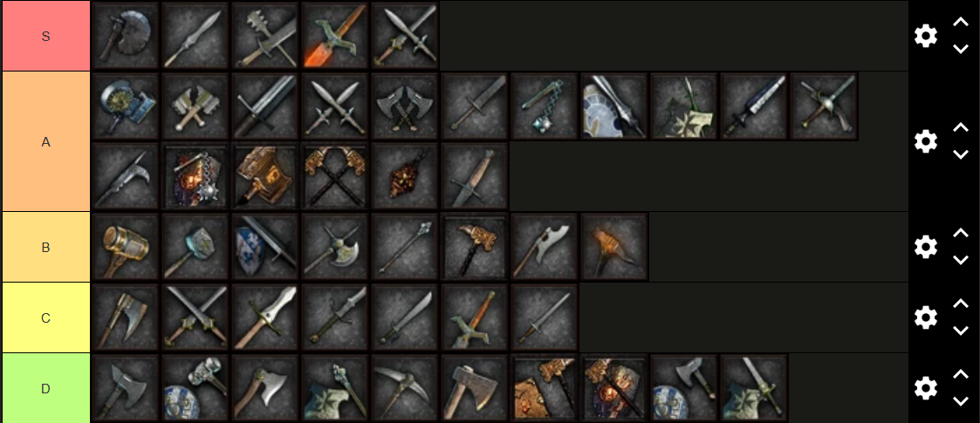Move A tier up with chevron
The width and height of the screenshot is (980, 423).
tap(960, 127)
